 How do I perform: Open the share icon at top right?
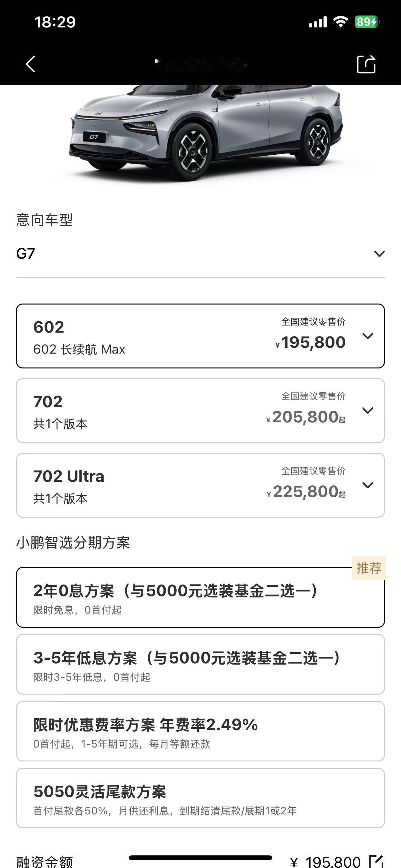point(366,64)
